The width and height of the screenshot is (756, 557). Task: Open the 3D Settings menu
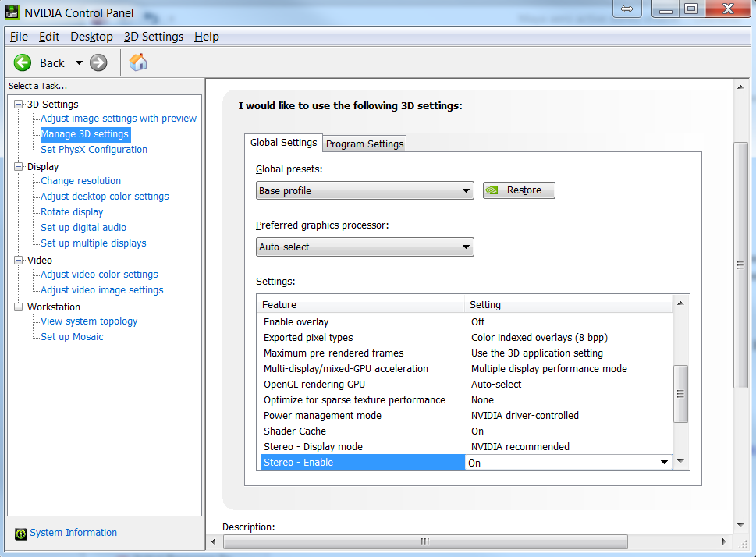[x=154, y=37]
